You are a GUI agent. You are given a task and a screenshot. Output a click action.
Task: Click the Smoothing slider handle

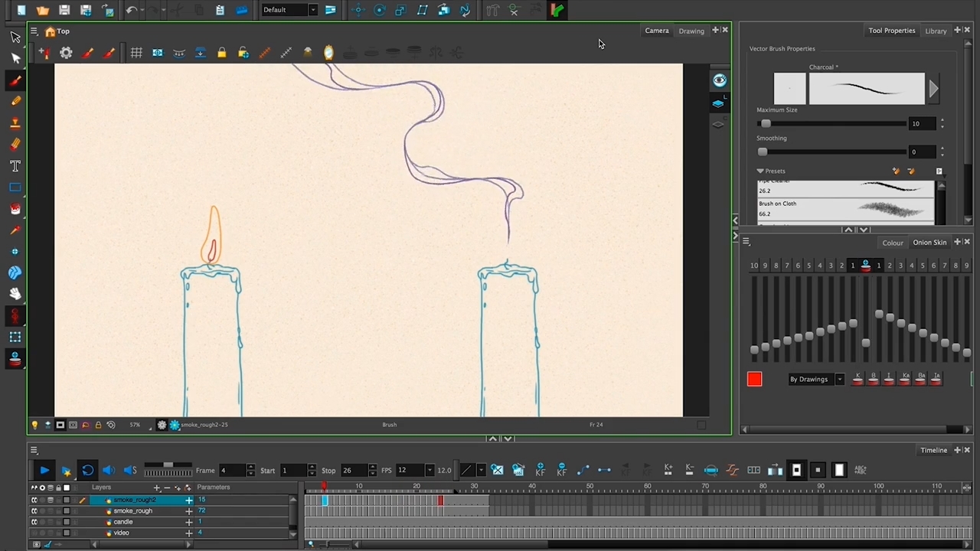coord(763,152)
